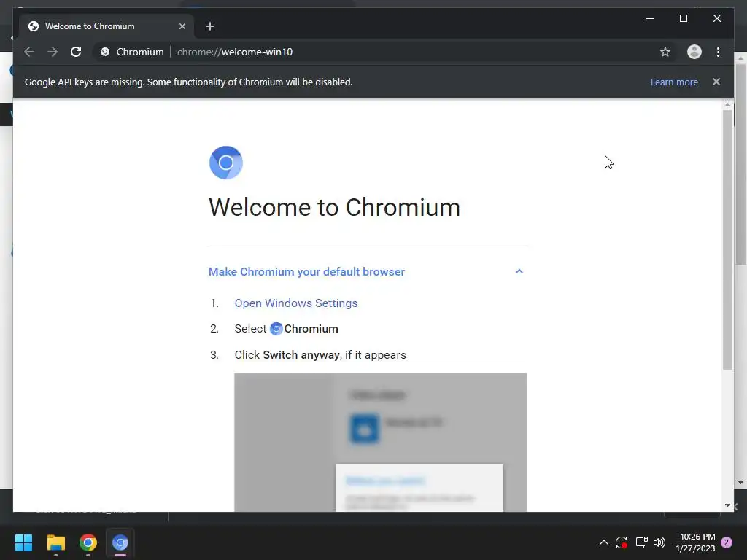
Task: Reload the Welcome to Chromium page
Action: click(76, 52)
